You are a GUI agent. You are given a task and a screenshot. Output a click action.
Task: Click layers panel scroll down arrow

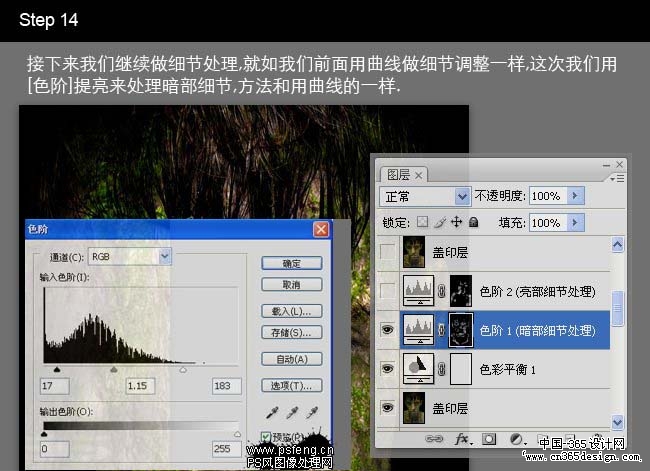[x=617, y=422]
